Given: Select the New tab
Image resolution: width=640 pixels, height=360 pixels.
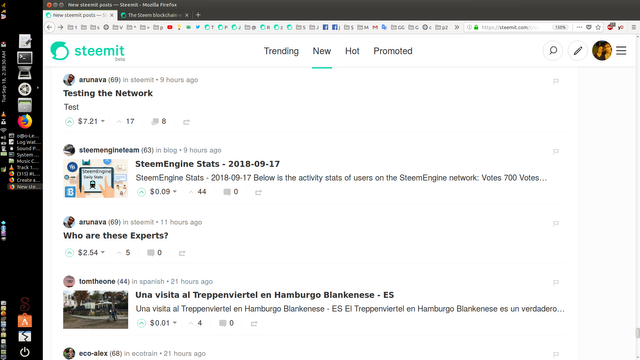Looking at the screenshot, I should 322,51.
